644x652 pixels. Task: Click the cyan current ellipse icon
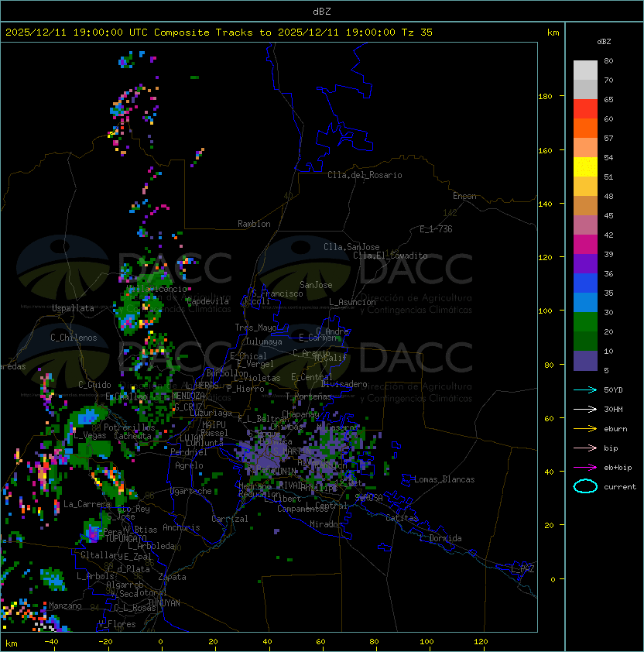tap(585, 486)
